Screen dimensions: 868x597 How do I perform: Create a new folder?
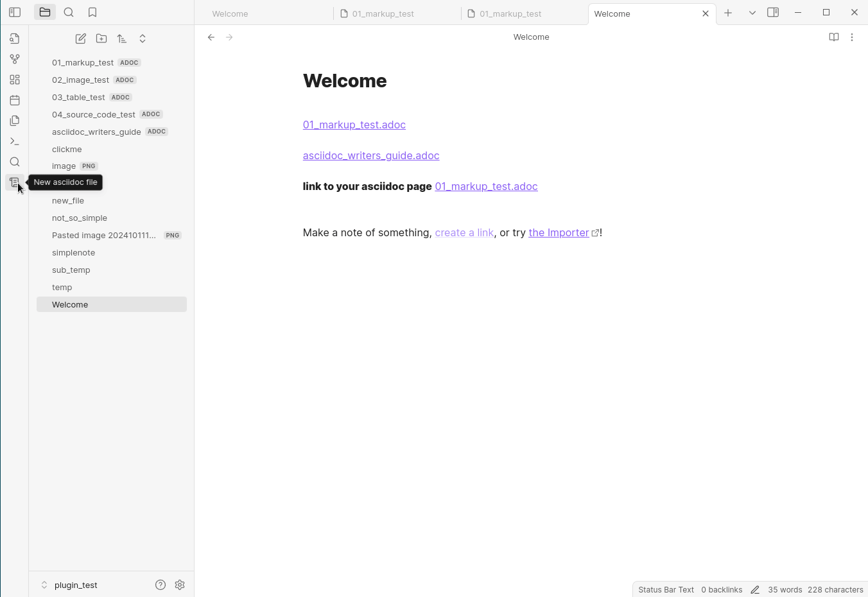[x=101, y=39]
